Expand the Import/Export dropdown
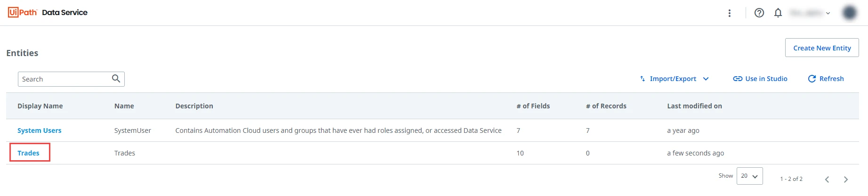Screen dimensions: 868x196 (674, 79)
